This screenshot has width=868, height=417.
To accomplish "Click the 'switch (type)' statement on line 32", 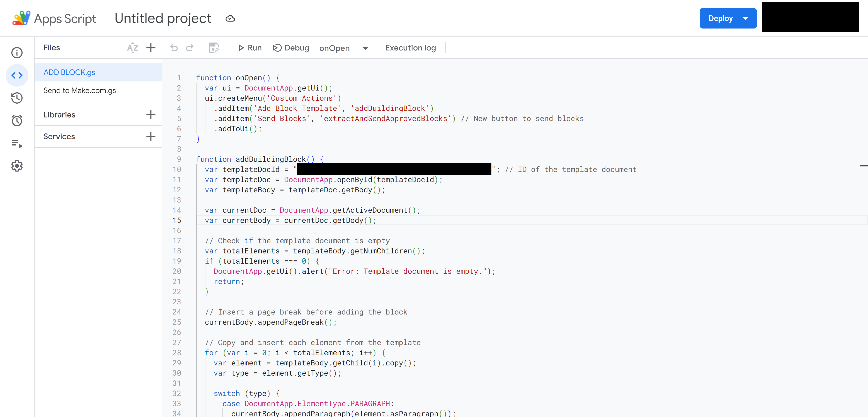I will [242, 393].
